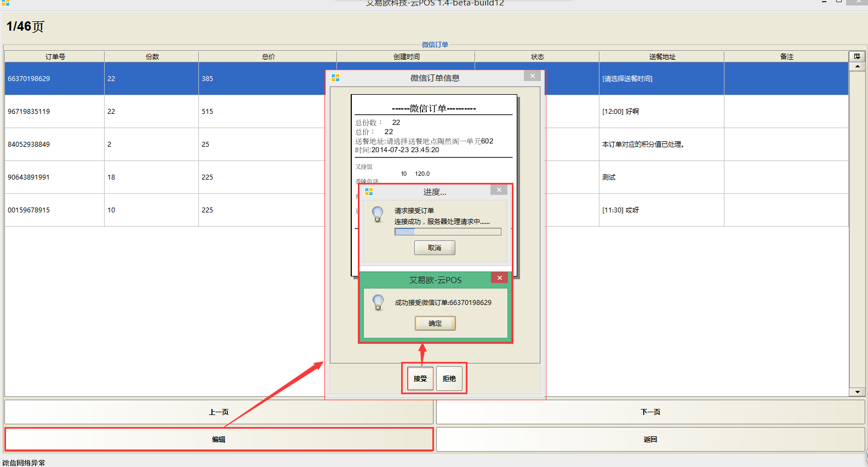Click the 拒绝 button to reject the order
868x467 pixels.
(449, 378)
